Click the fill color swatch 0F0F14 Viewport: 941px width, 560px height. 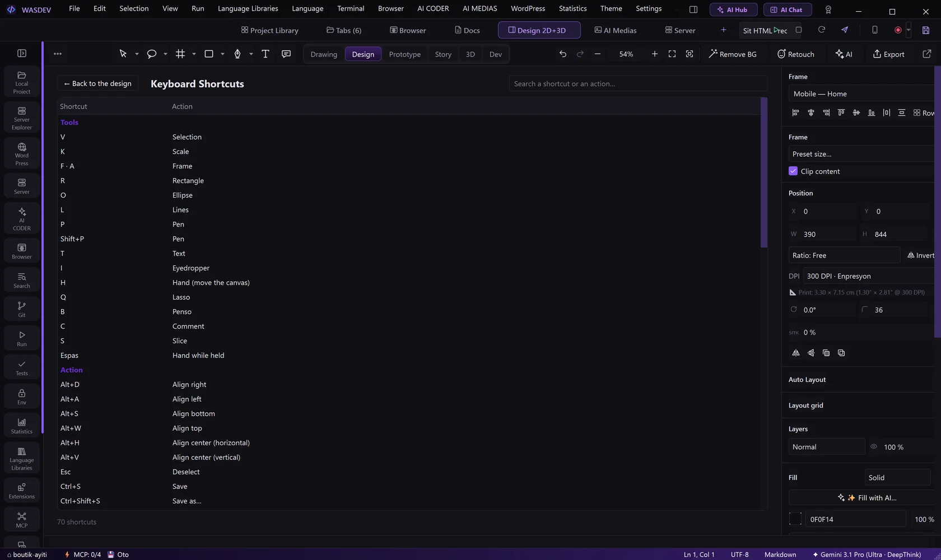tap(795, 519)
